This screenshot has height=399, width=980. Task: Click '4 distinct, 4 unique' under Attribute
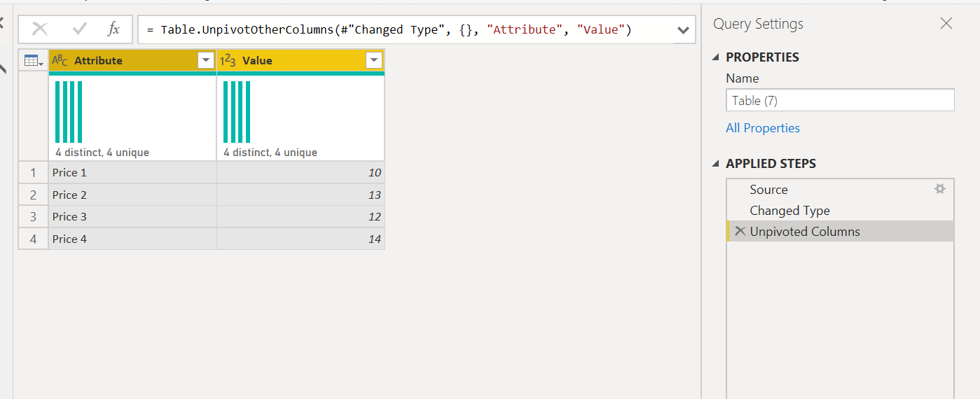(x=102, y=153)
